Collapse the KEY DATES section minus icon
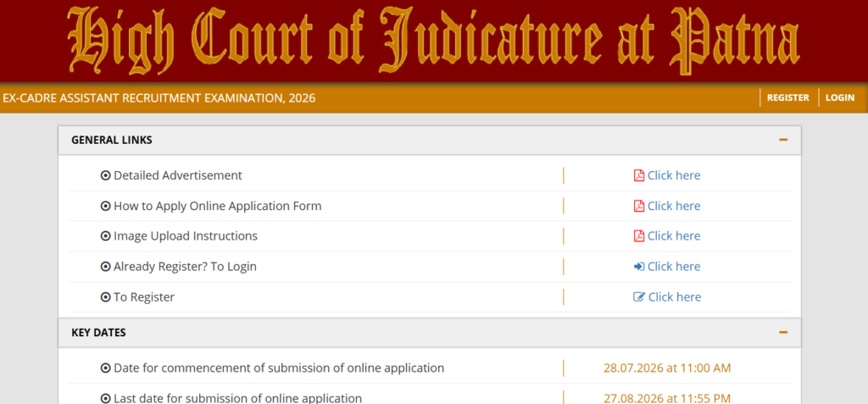The image size is (868, 404). 783,333
